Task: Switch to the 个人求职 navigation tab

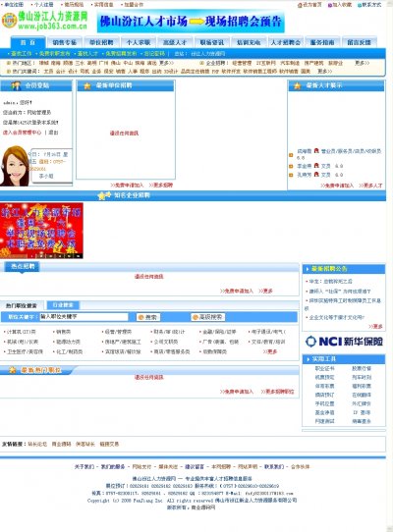Action: click(x=139, y=42)
